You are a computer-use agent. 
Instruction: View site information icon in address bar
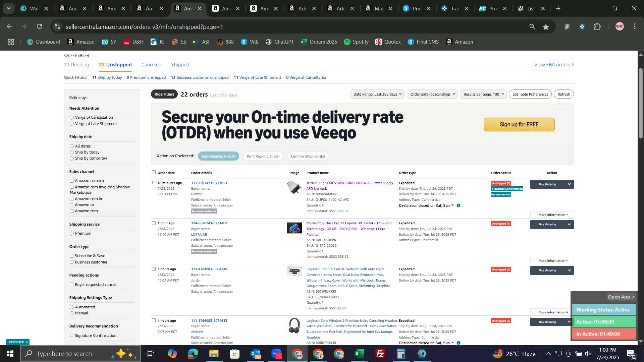pos(57,26)
